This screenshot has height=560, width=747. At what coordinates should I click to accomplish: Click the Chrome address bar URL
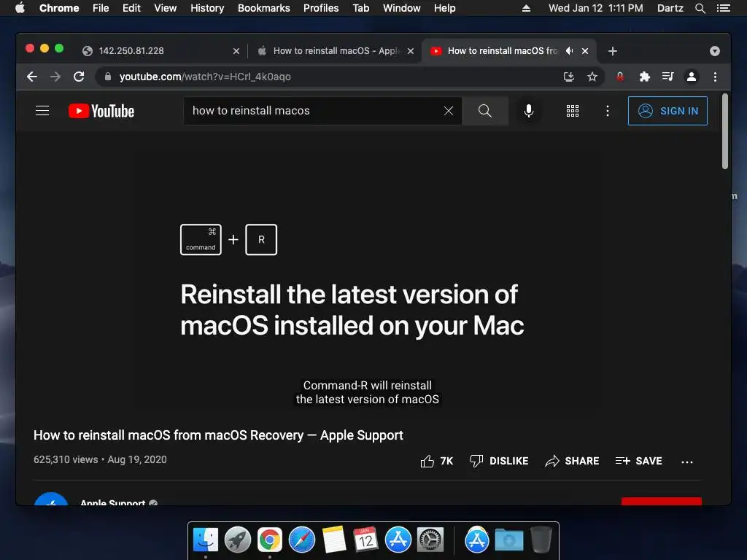point(205,77)
